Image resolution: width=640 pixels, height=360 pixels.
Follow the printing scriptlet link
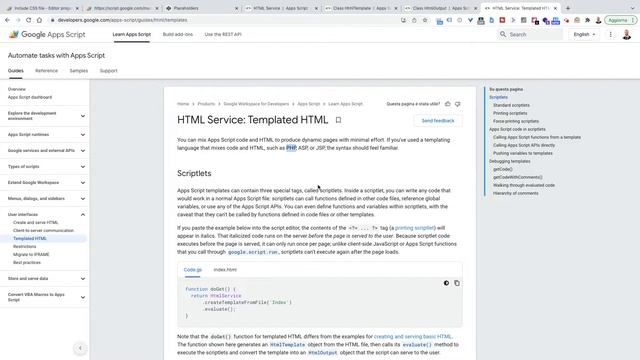click(414, 228)
